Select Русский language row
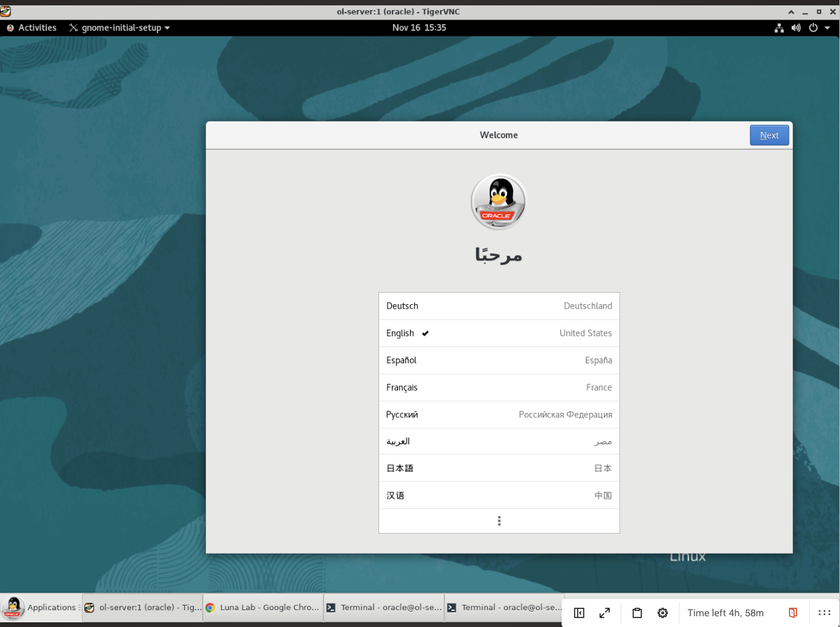Screen dimensions: 840x627 [x=499, y=414]
